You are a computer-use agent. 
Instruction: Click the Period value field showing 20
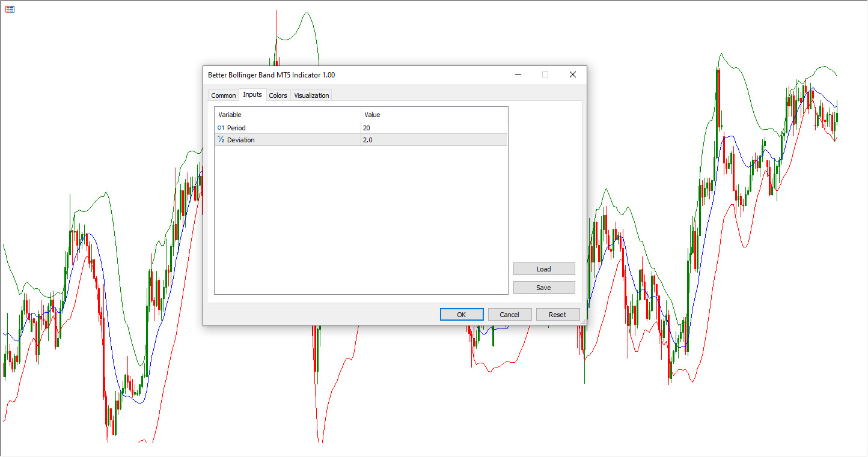433,128
